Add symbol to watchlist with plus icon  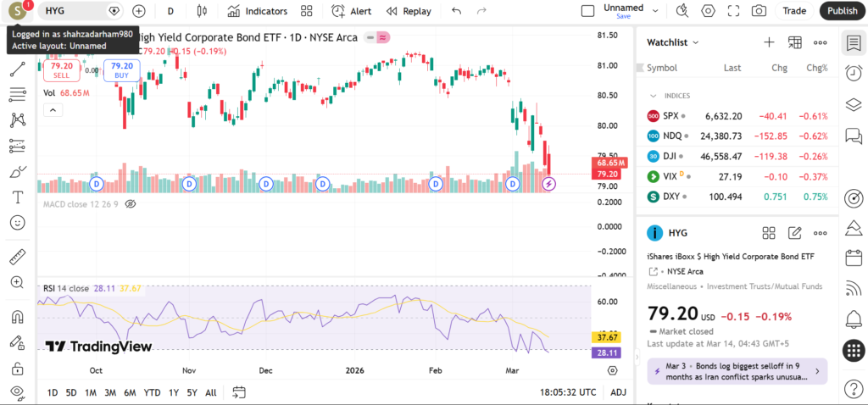click(x=769, y=42)
